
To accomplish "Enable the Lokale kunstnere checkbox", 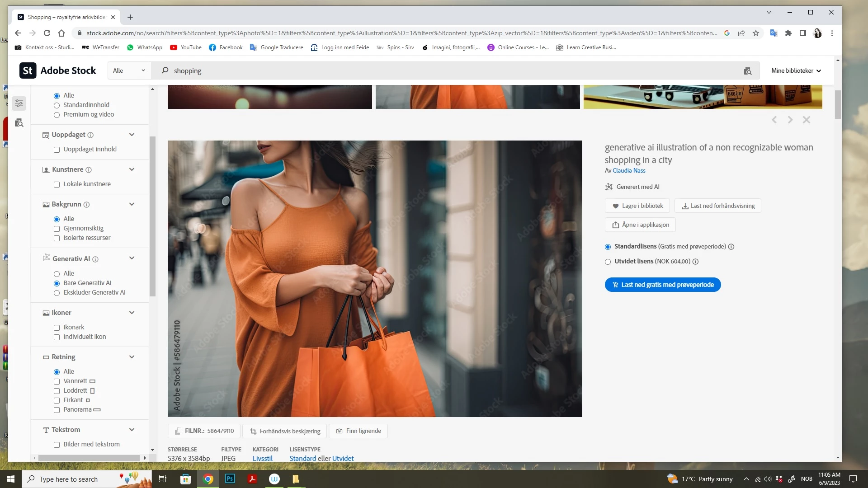I will (x=57, y=184).
